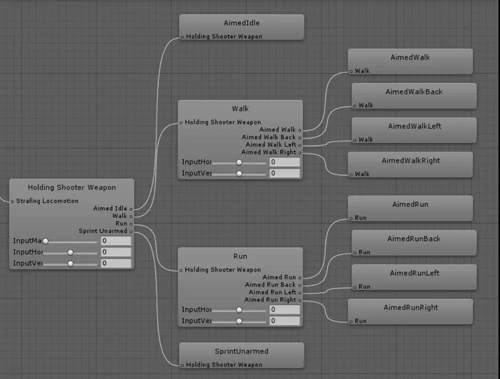Image resolution: width=500 pixels, height=379 pixels.
Task: Click the Strafing Locomotion input port
Action: (12, 201)
